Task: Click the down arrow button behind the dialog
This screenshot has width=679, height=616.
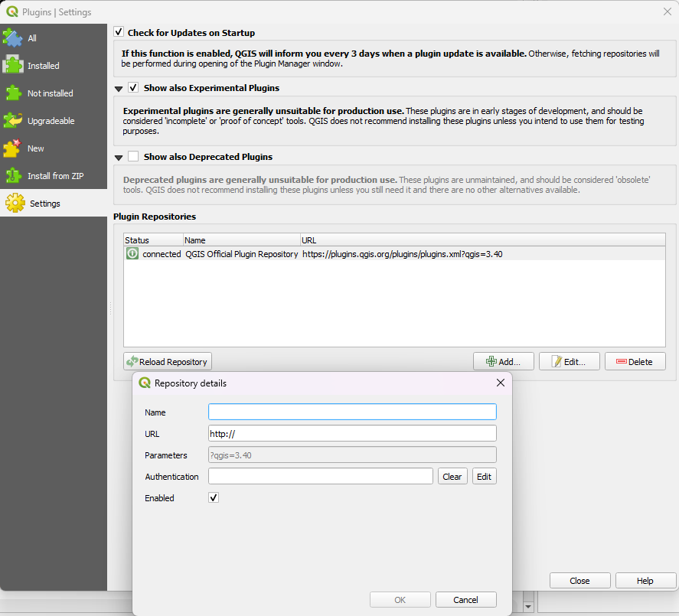Action: [x=528, y=607]
